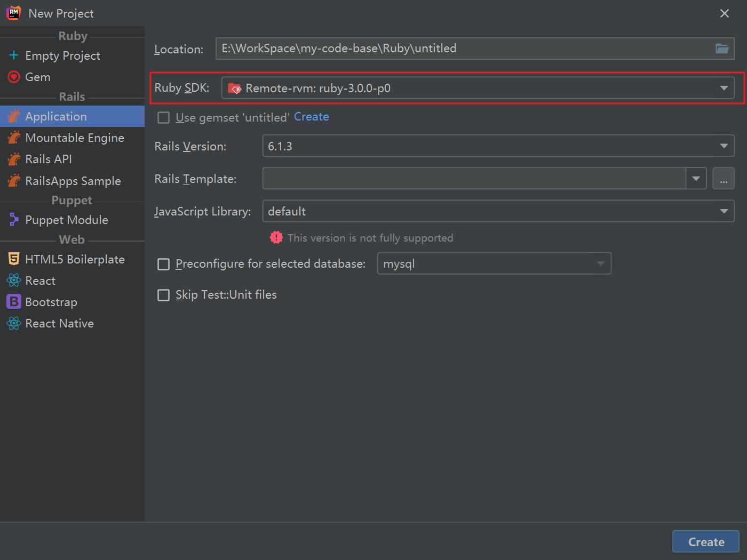Expand the Rails Template dropdown arrow

[x=696, y=178]
